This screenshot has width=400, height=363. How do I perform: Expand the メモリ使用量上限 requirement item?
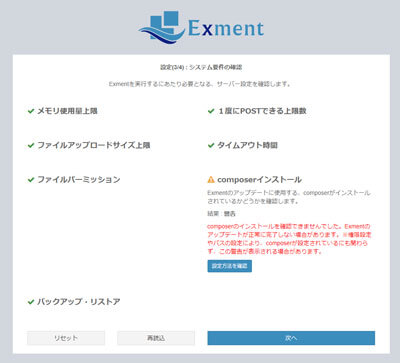pyautogui.click(x=67, y=111)
